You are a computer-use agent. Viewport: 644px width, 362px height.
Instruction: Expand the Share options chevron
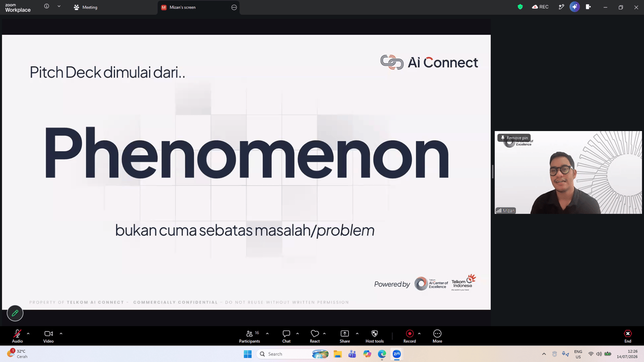click(357, 334)
